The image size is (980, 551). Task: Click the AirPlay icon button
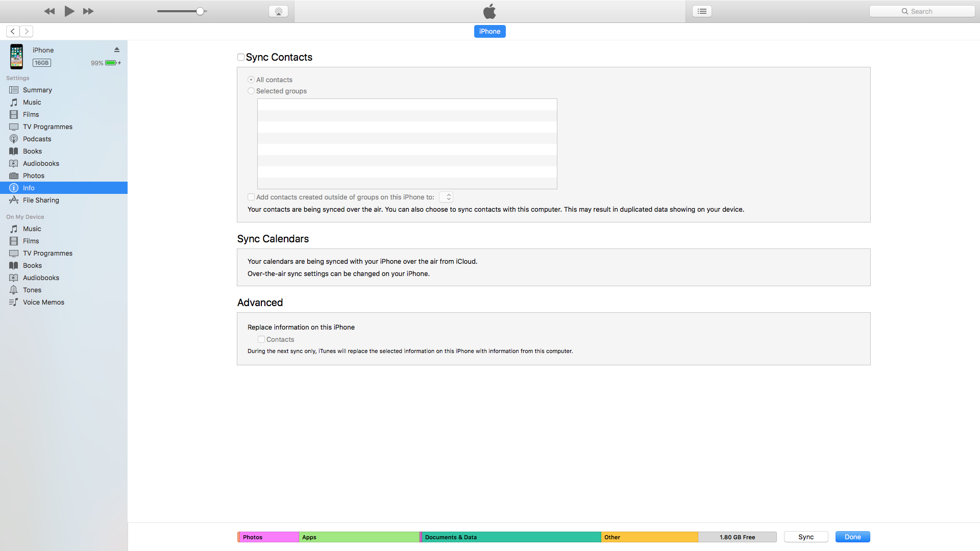click(278, 11)
